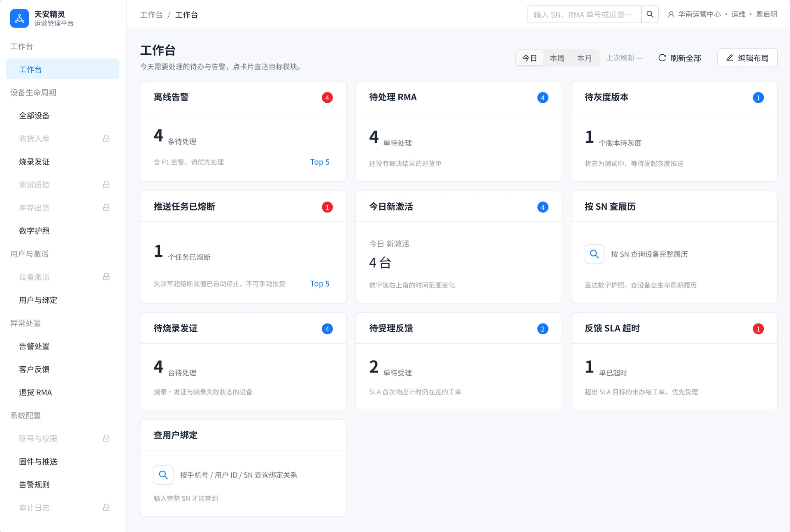Open the 反馈 SLA 超时 card title
This screenshot has width=790, height=532.
coord(612,328)
